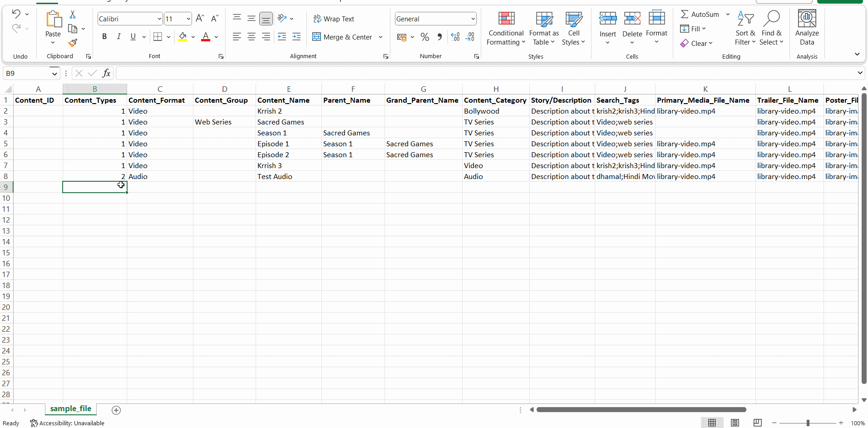Click the Analyze Data button

point(807,28)
